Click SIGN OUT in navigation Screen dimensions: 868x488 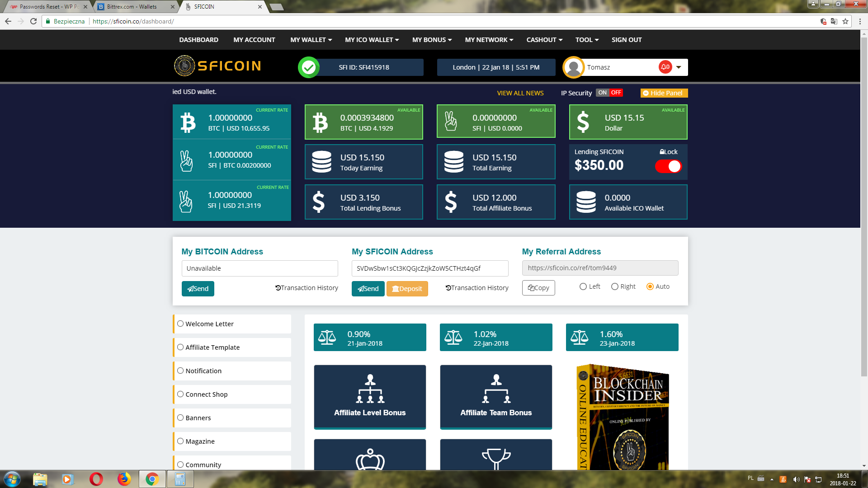[627, 40]
